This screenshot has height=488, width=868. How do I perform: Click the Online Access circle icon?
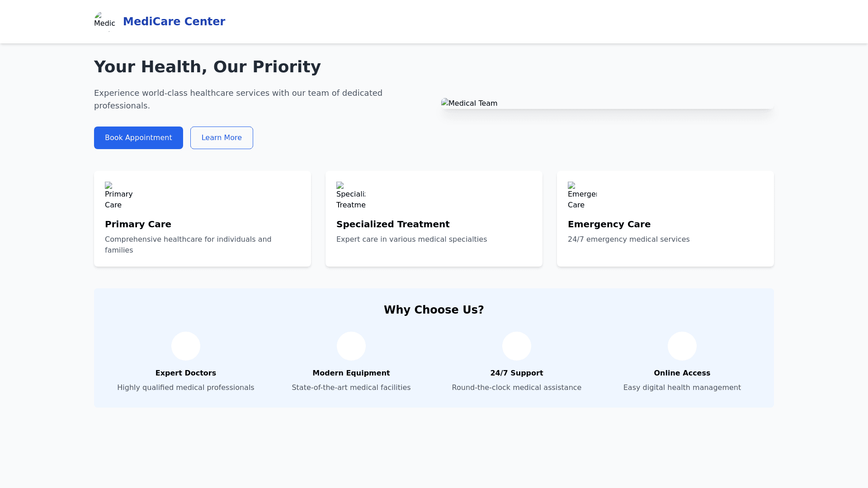pos(682,346)
